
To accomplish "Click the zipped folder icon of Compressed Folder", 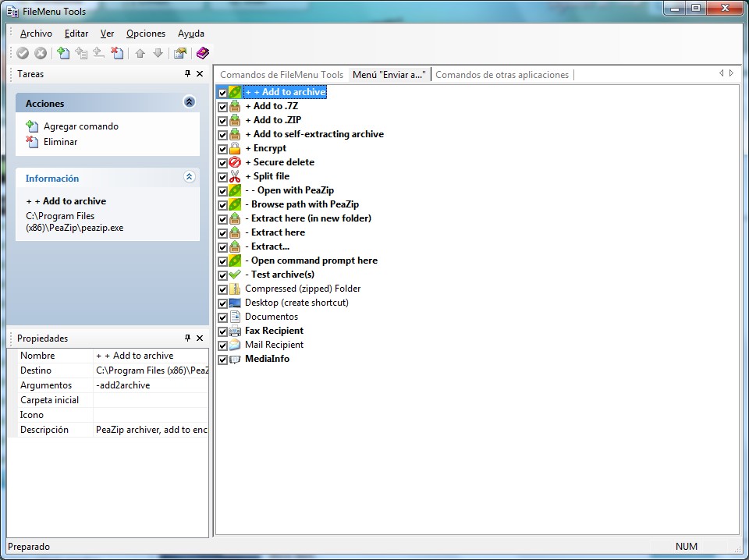I will click(x=235, y=289).
